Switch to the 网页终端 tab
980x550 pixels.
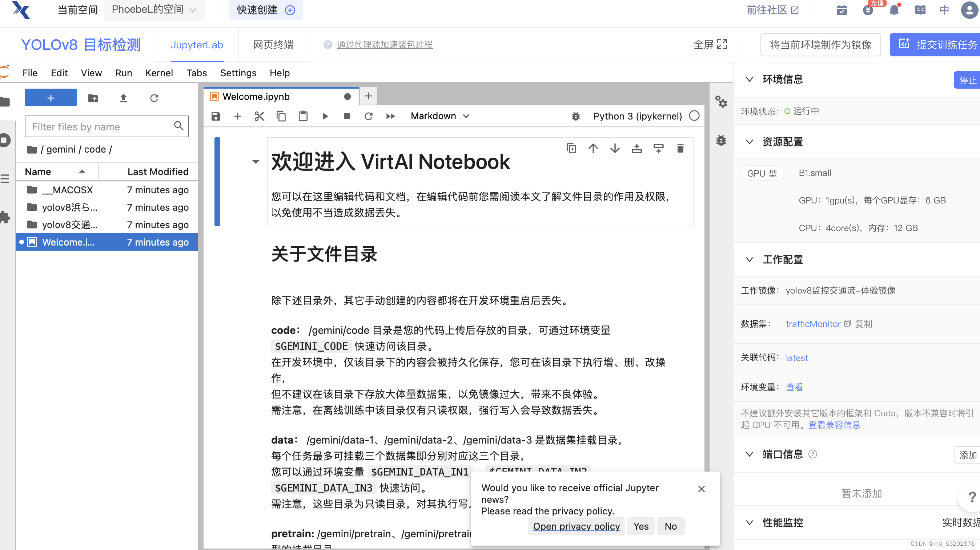273,44
